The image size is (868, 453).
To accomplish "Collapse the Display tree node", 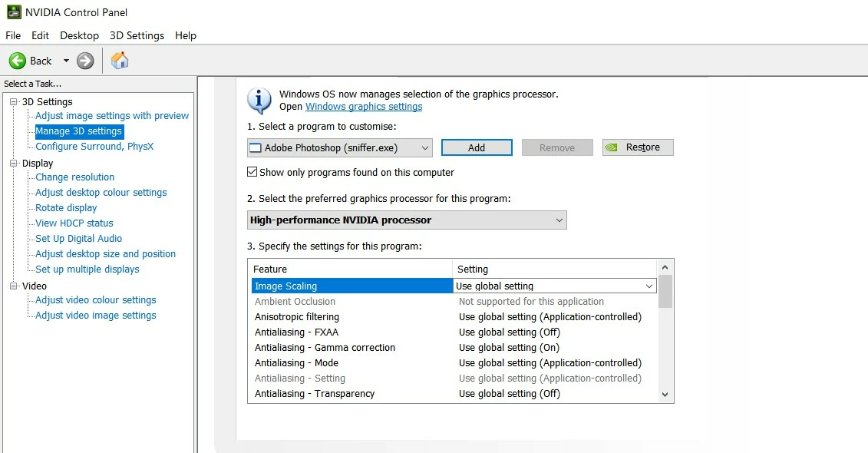I will pos(14,164).
